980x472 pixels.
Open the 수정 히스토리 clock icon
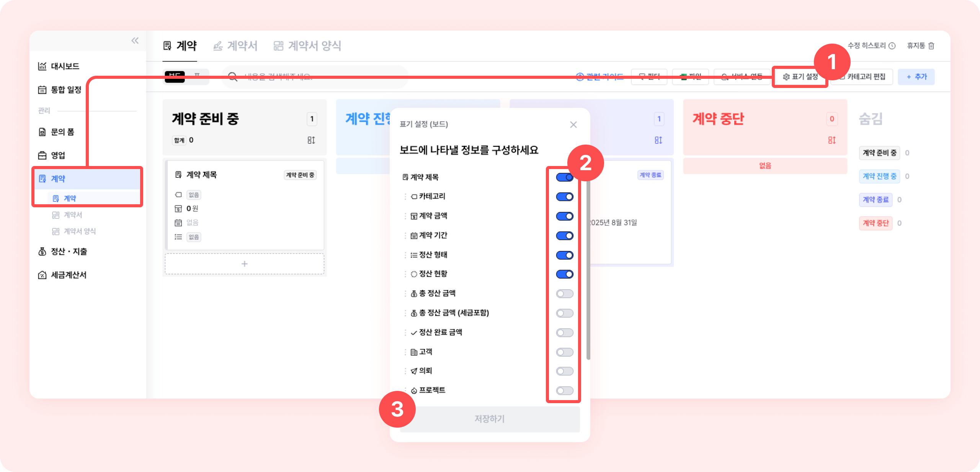892,46
